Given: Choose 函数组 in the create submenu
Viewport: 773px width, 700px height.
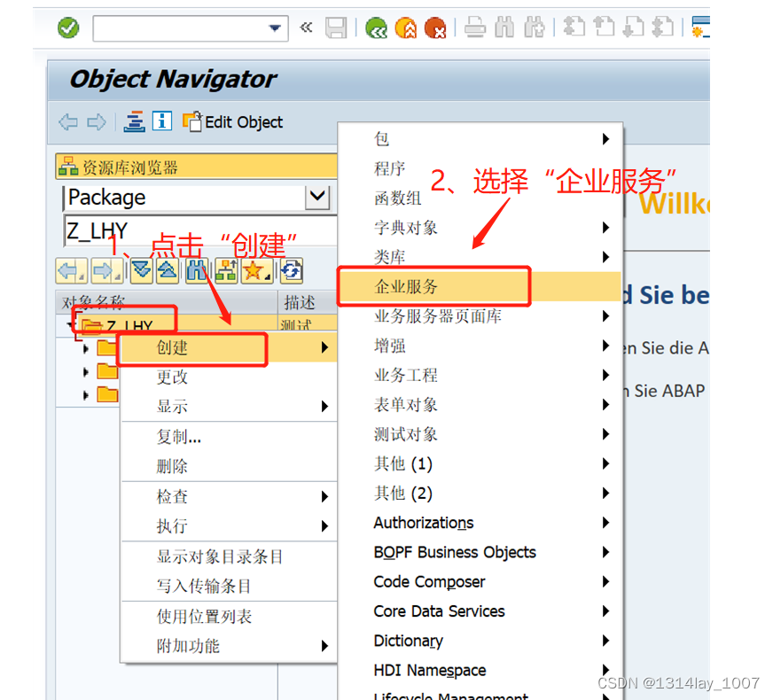Looking at the screenshot, I should [480, 198].
